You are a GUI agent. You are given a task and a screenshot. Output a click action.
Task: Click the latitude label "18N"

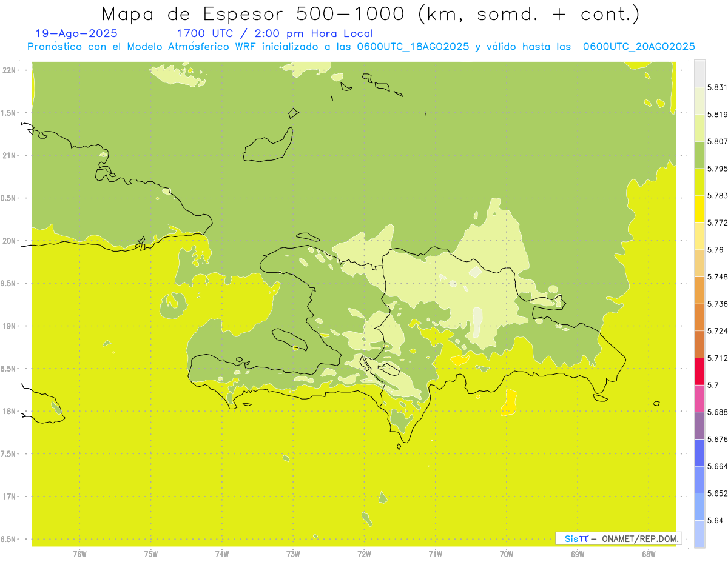click(8, 411)
